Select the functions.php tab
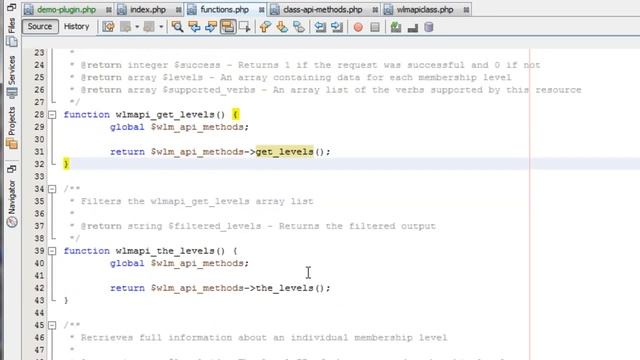Viewport: 640px width, 360px height. click(x=224, y=9)
